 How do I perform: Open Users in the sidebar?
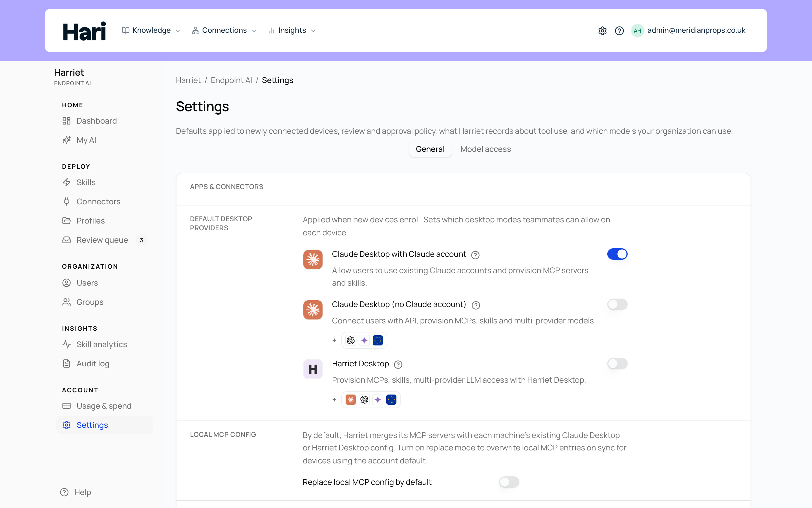click(x=105, y=283)
